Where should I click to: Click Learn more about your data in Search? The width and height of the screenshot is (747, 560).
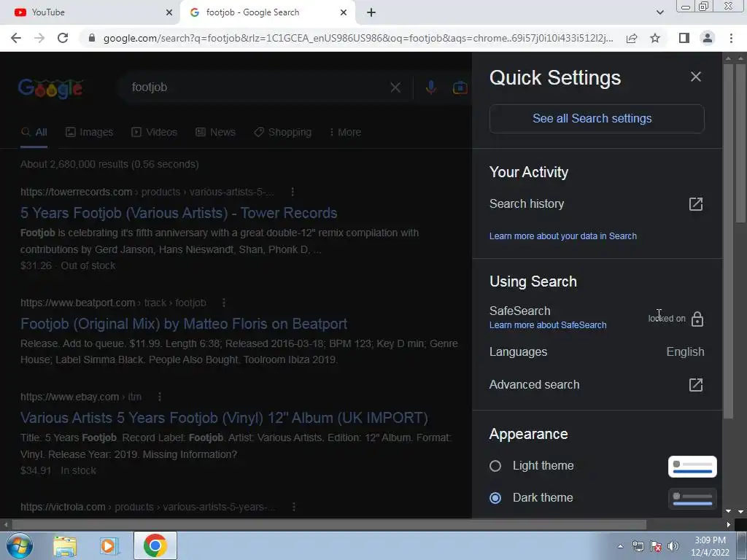pos(562,236)
